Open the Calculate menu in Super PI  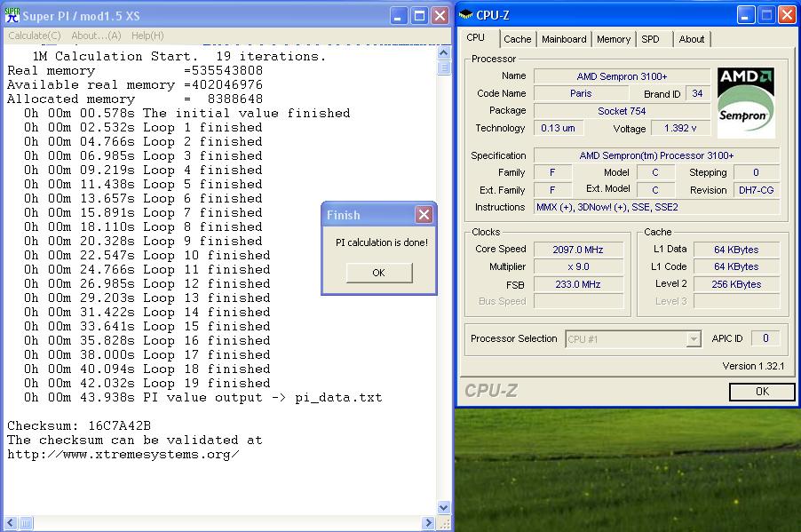(x=35, y=36)
